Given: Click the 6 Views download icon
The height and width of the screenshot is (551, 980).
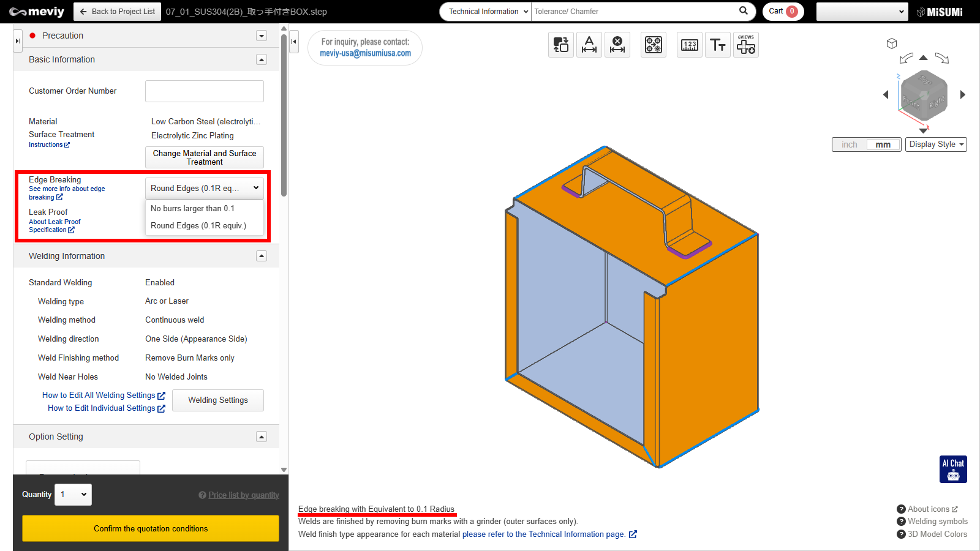Looking at the screenshot, I should click(745, 45).
